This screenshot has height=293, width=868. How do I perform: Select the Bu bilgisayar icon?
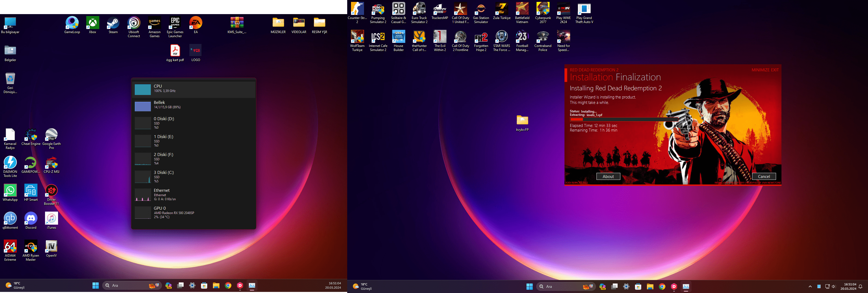pos(10,25)
